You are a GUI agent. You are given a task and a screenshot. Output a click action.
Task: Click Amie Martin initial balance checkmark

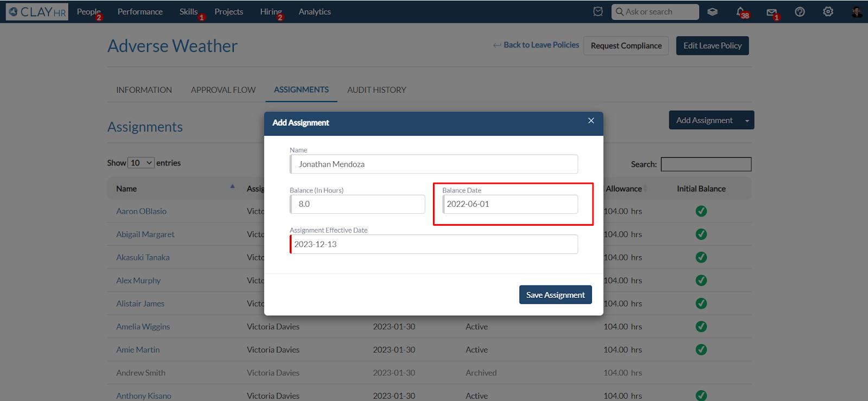pos(701,349)
